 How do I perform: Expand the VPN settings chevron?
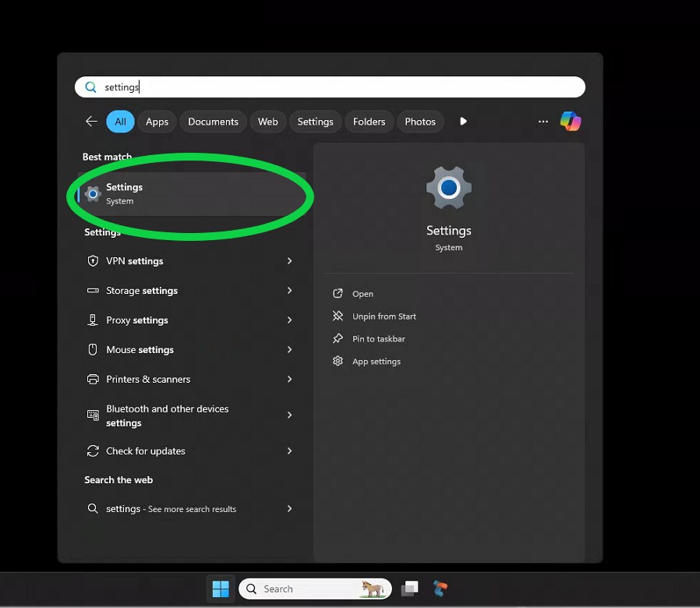(x=289, y=260)
